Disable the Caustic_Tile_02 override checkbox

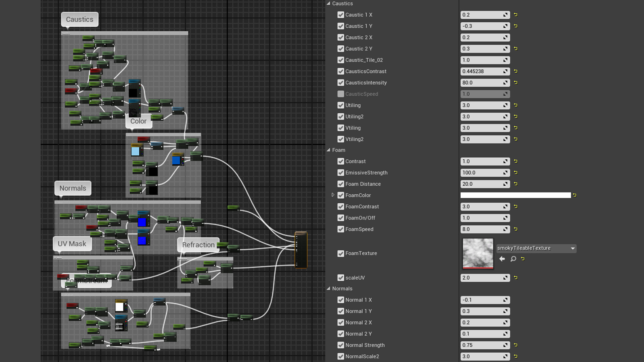340,60
